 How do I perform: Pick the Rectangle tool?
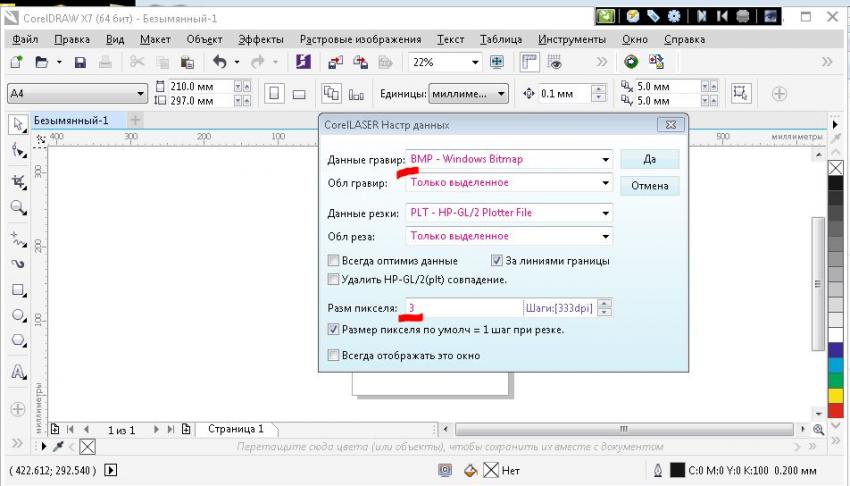18,290
